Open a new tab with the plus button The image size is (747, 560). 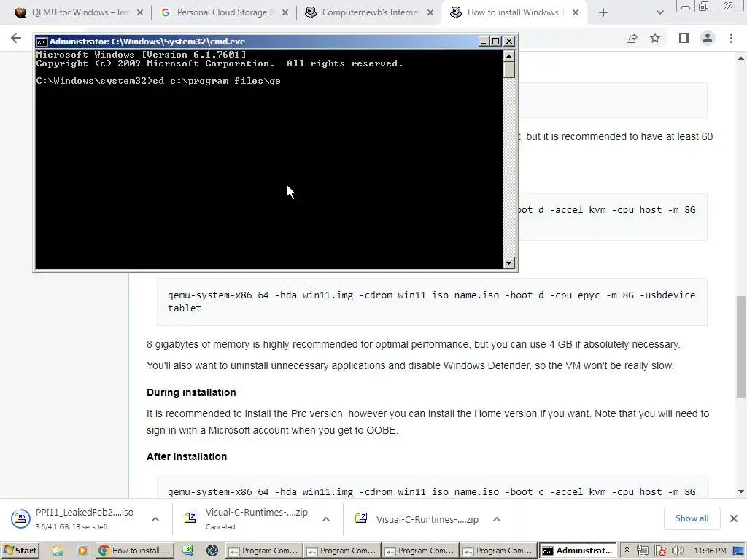(603, 12)
